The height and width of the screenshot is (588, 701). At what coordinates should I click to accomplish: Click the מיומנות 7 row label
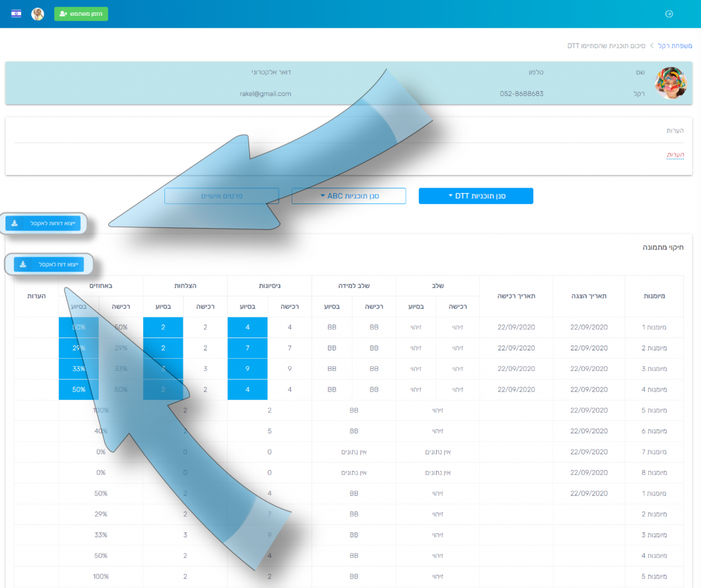tap(654, 452)
